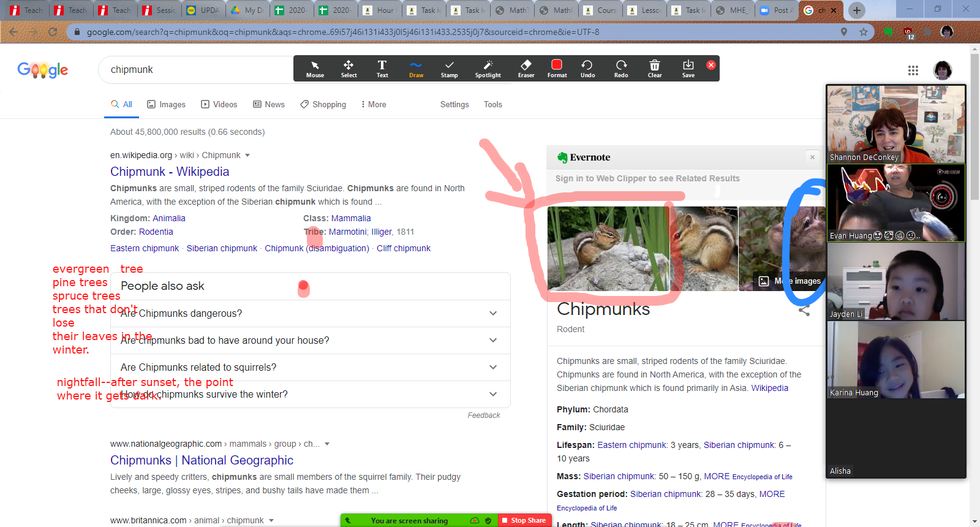Select the Eraser annotation tool

click(526, 69)
